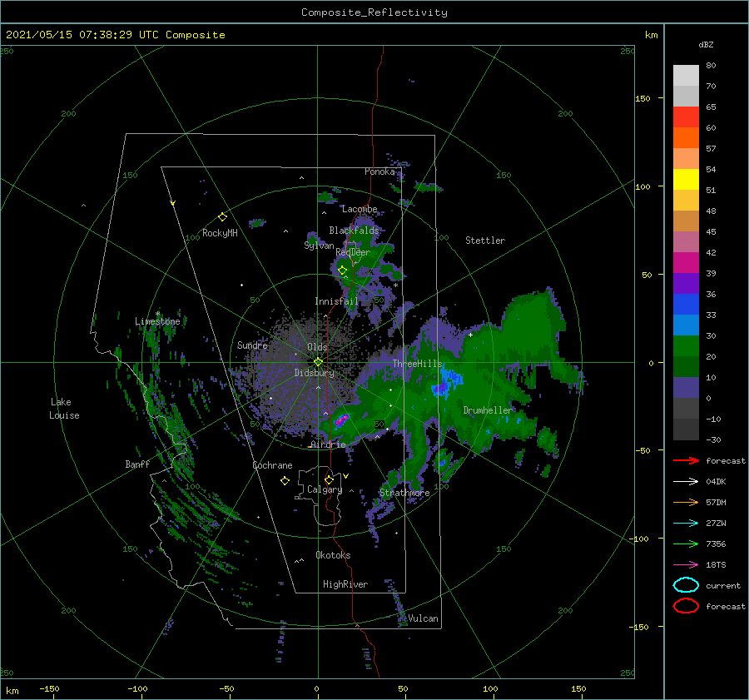Click the cyan 27ZW arrow icon
This screenshot has height=700, width=749.
[686, 524]
